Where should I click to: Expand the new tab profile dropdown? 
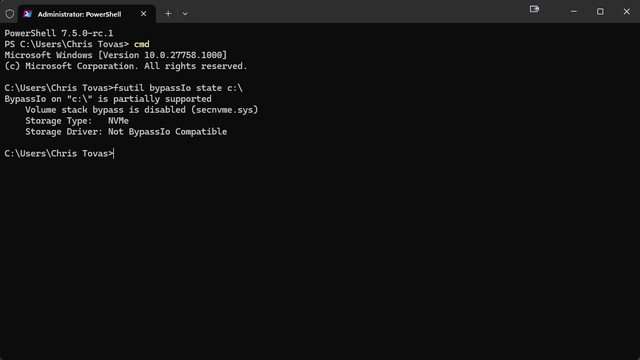(x=185, y=14)
